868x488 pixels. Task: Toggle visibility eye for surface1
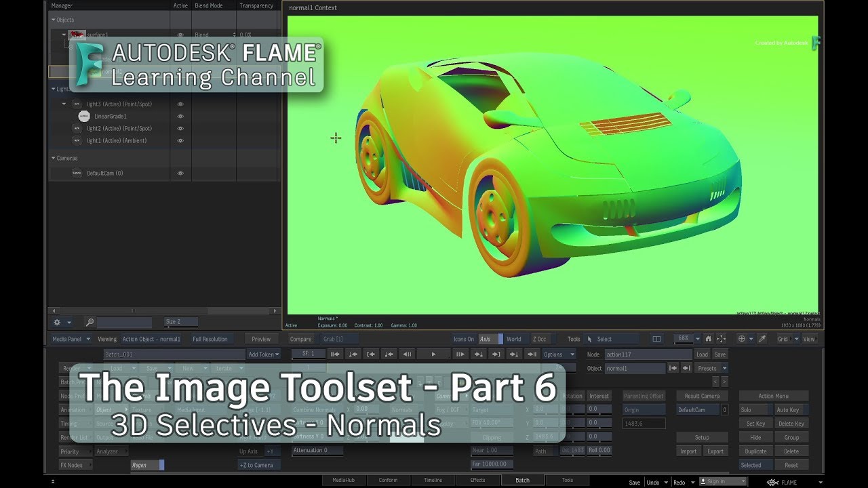(180, 35)
